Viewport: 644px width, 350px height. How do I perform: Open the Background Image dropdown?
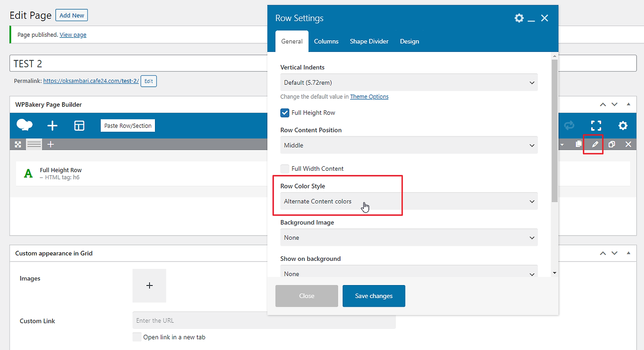pyautogui.click(x=409, y=238)
